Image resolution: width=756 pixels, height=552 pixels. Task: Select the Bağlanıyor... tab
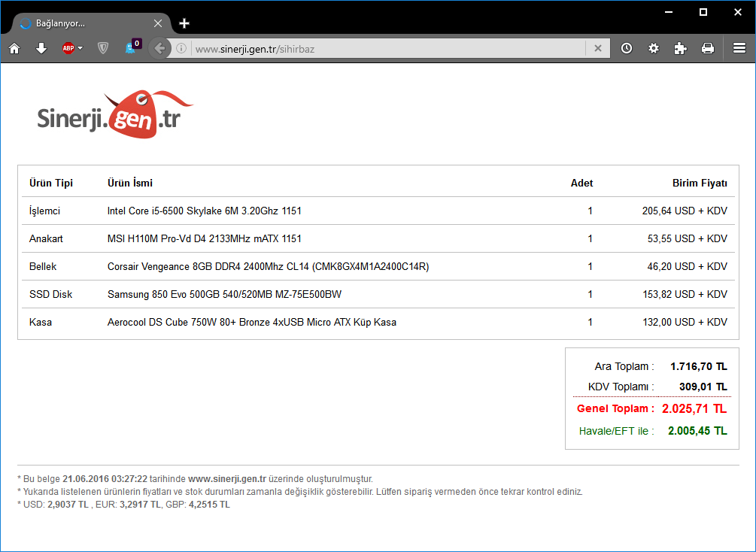92,23
